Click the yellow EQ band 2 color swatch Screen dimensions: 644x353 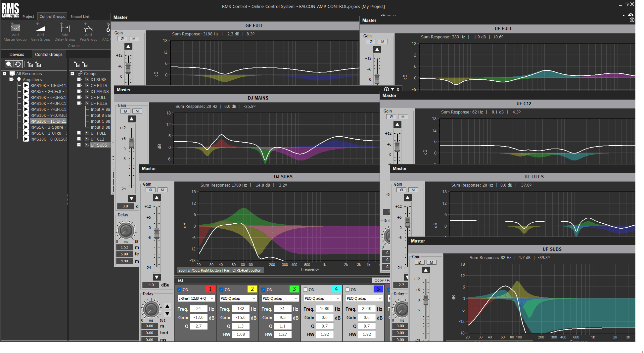tap(252, 289)
